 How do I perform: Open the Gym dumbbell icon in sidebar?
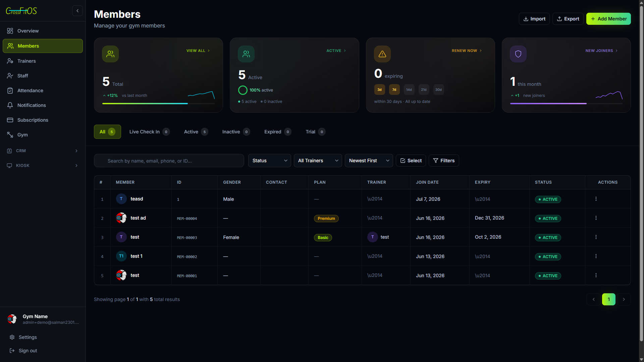point(10,135)
